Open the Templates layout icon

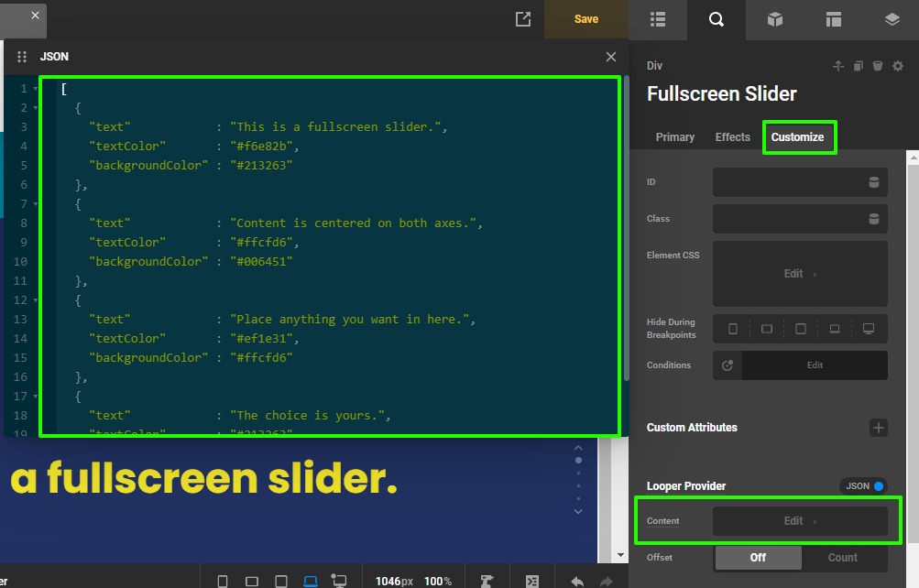pyautogui.click(x=833, y=19)
